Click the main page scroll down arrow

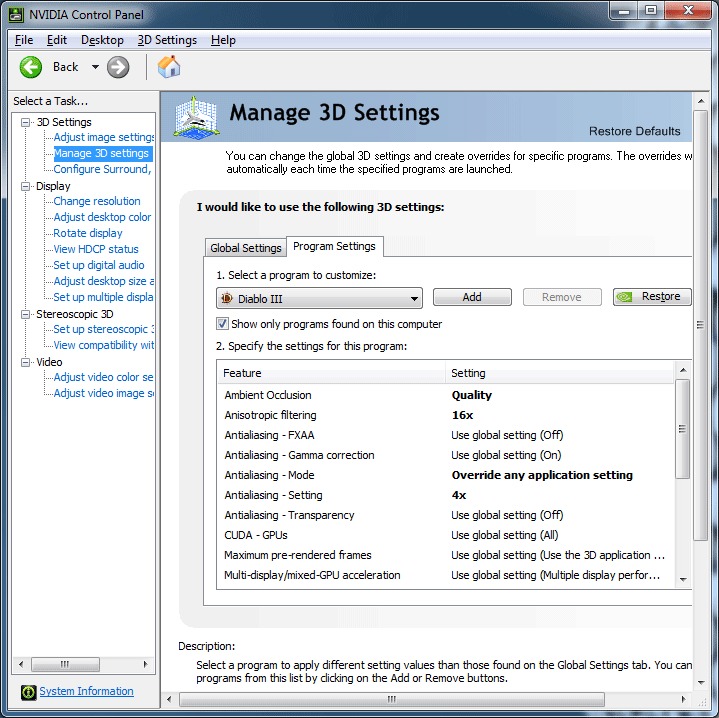(701, 683)
